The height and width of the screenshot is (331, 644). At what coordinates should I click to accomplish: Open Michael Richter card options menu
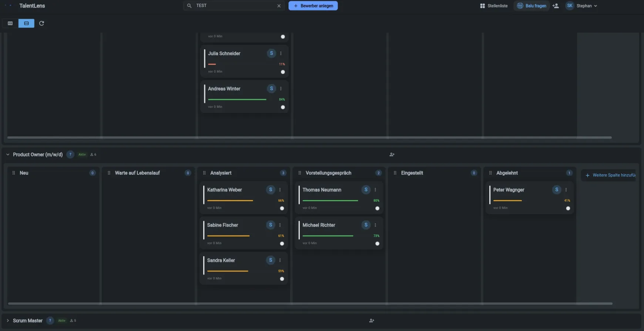point(375,225)
